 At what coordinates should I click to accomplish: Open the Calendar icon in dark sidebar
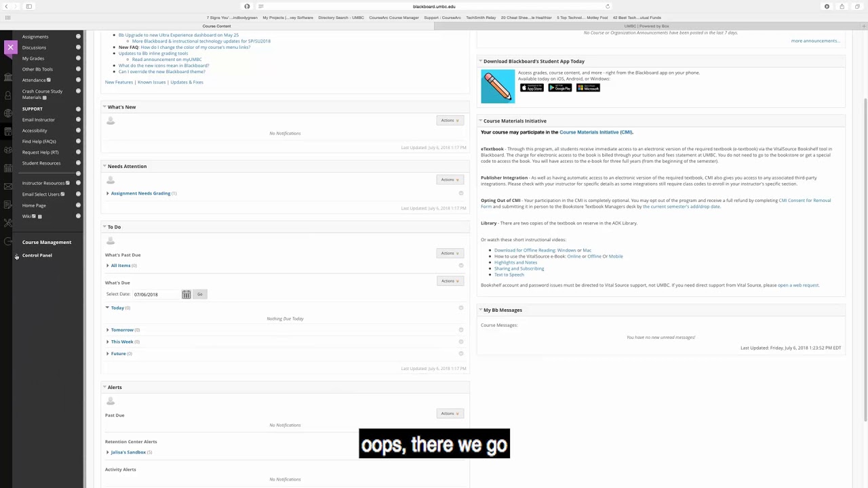click(x=8, y=169)
